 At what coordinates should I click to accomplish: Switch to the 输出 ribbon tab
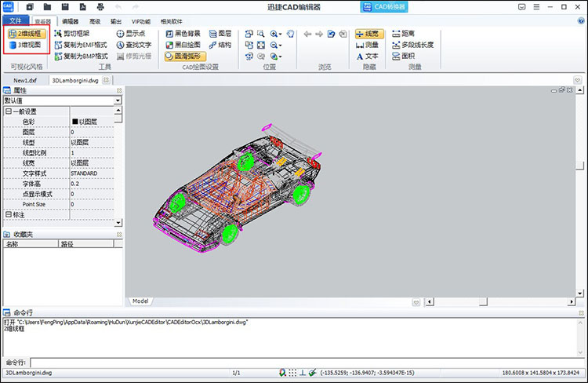pyautogui.click(x=116, y=21)
